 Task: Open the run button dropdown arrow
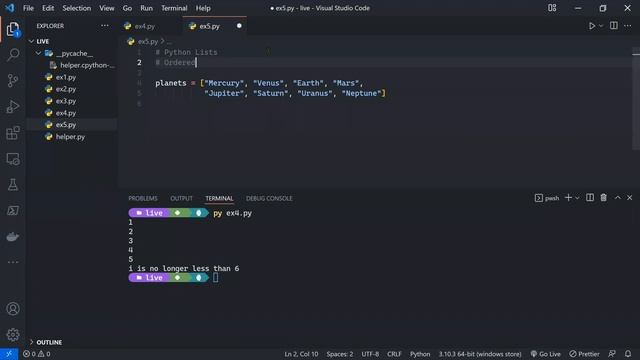click(601, 26)
